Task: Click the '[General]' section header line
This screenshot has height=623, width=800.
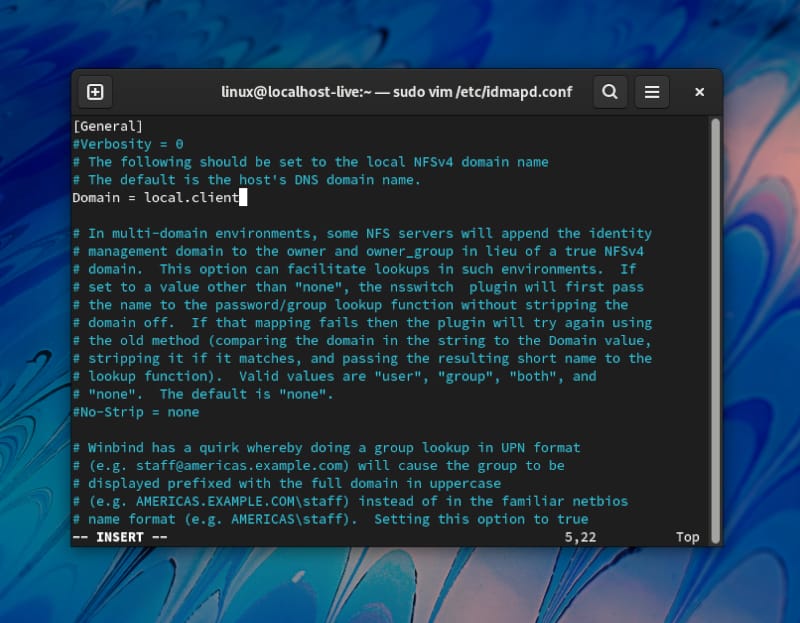Action: pyautogui.click(x=108, y=126)
